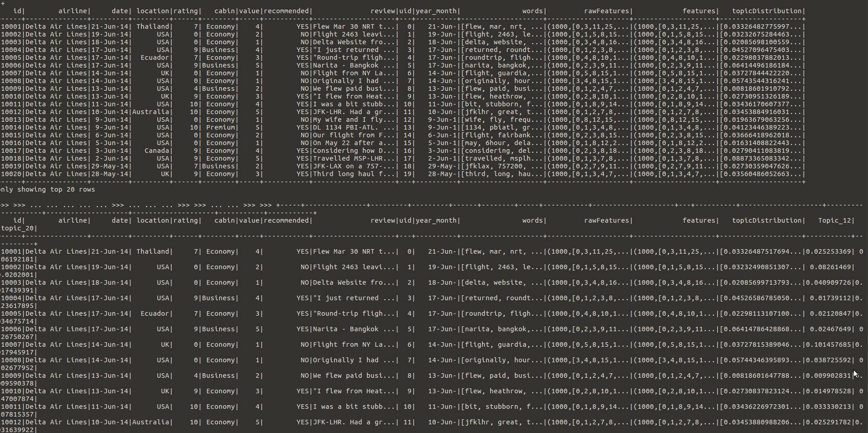Click the id cell '10019'
This screenshot has width=868, height=433.
[x=11, y=166]
